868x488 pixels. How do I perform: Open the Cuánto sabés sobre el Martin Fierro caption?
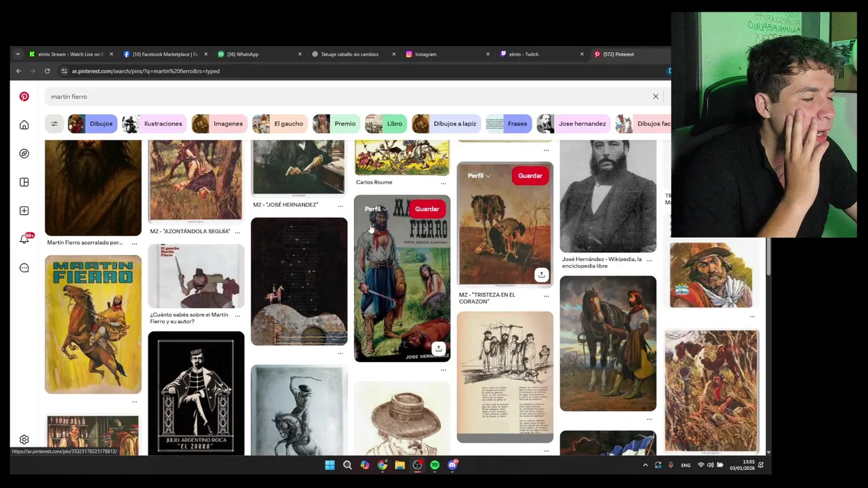pos(189,318)
